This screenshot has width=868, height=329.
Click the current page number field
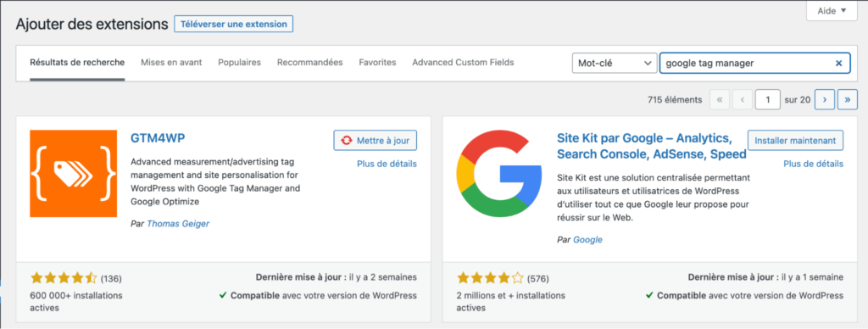coord(768,100)
